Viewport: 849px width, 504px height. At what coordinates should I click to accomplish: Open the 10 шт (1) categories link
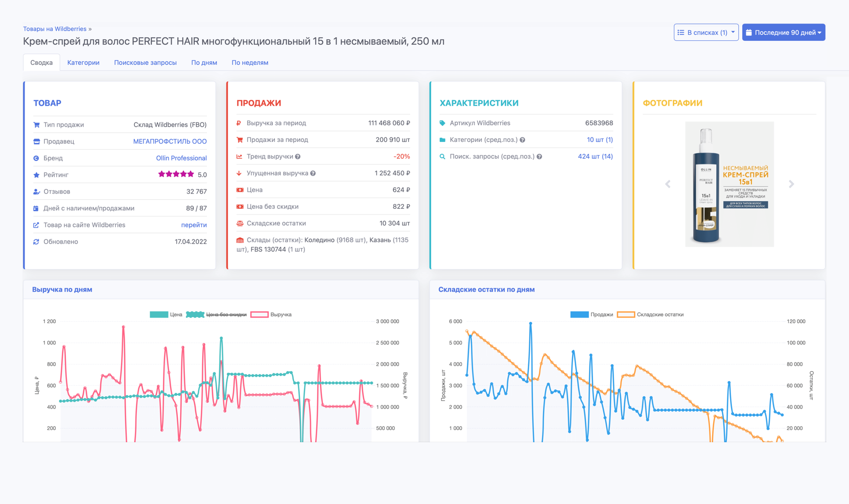600,140
